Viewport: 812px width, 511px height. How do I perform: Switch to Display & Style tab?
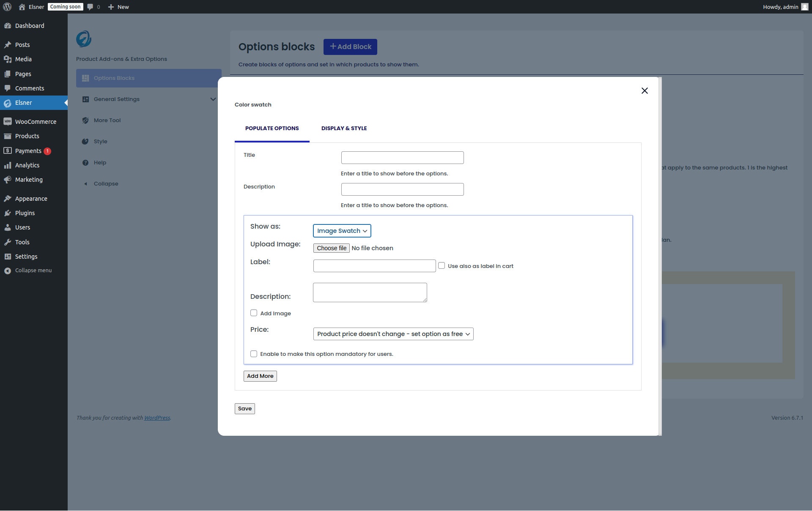344,128
